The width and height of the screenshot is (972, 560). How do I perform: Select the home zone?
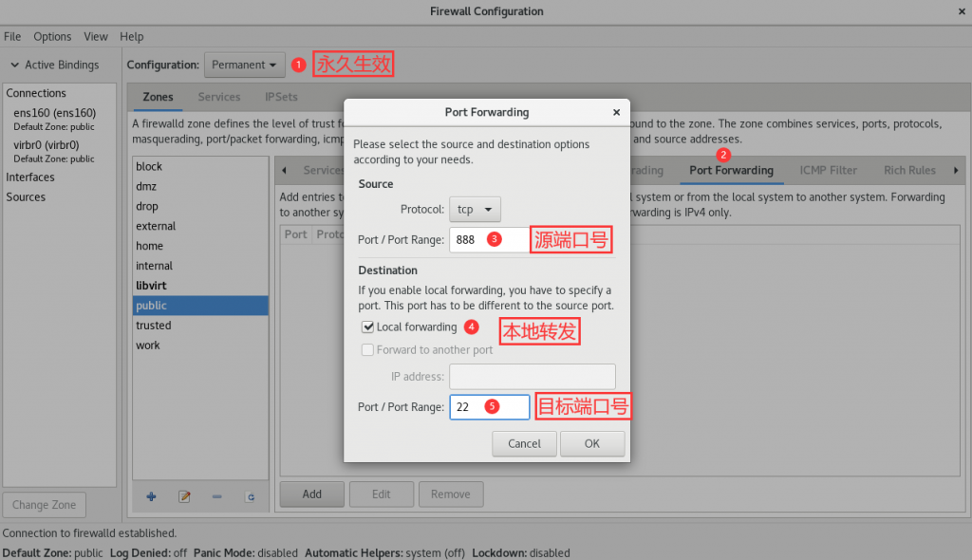[200, 246]
